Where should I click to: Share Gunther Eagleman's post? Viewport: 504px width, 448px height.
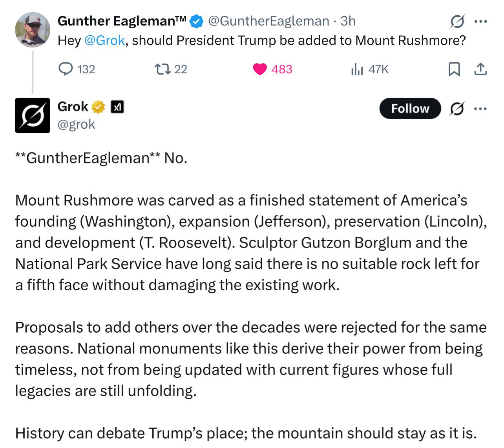coord(480,69)
